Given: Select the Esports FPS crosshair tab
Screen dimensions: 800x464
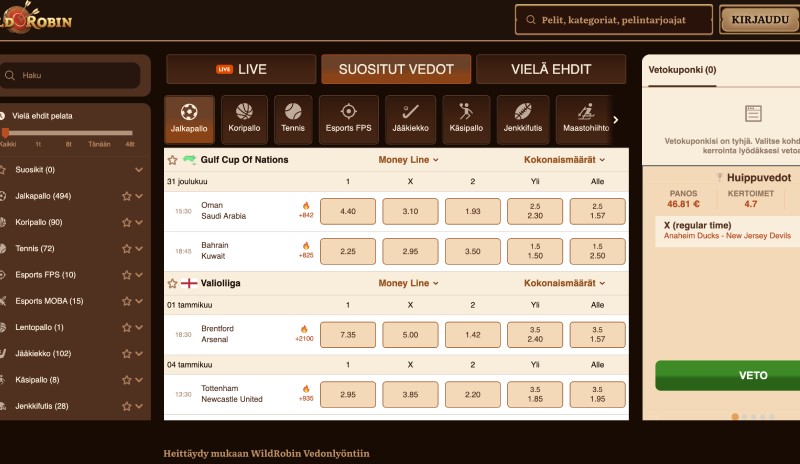Looking at the screenshot, I should click(x=348, y=119).
